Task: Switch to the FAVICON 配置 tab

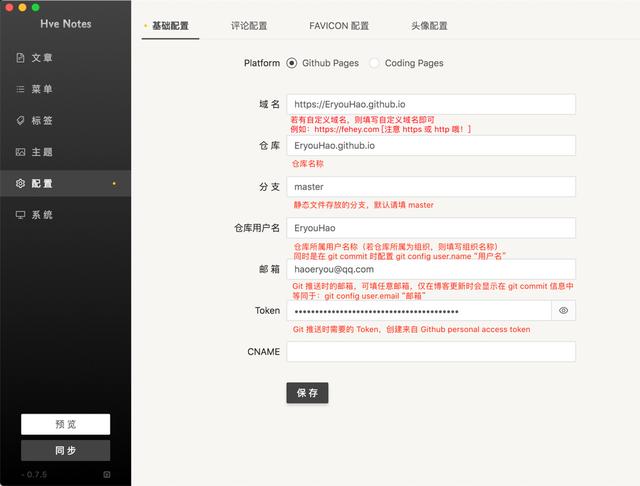Action: tap(339, 26)
